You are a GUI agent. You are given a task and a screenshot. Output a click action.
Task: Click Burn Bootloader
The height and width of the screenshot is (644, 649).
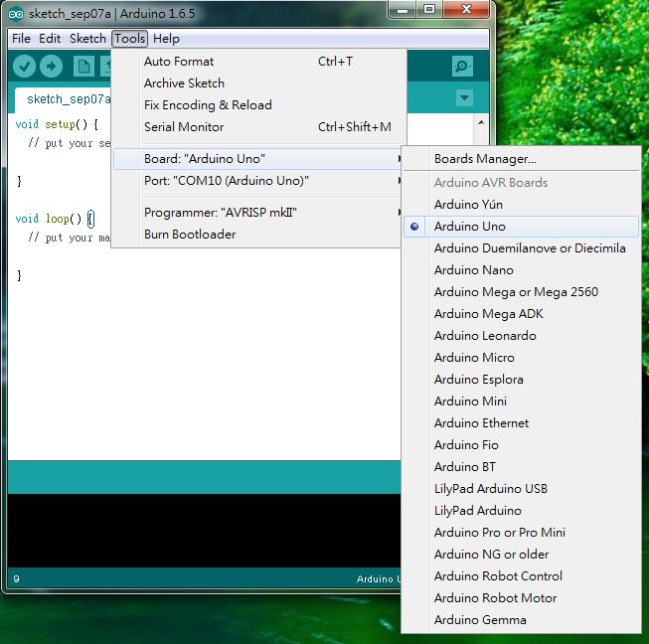pyautogui.click(x=190, y=235)
